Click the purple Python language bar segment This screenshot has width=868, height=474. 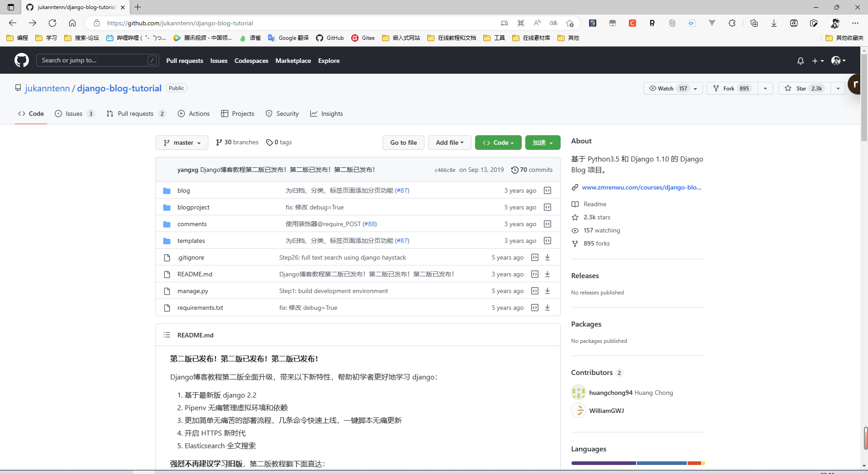(x=604, y=463)
